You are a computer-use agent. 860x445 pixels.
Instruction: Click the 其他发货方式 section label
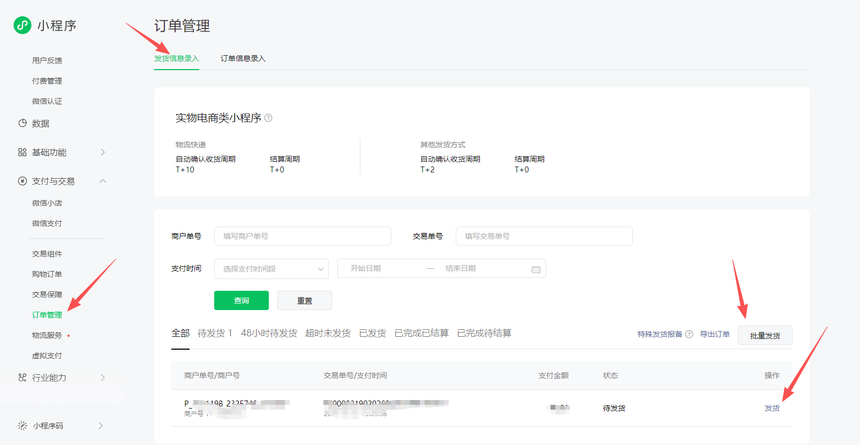pos(443,145)
